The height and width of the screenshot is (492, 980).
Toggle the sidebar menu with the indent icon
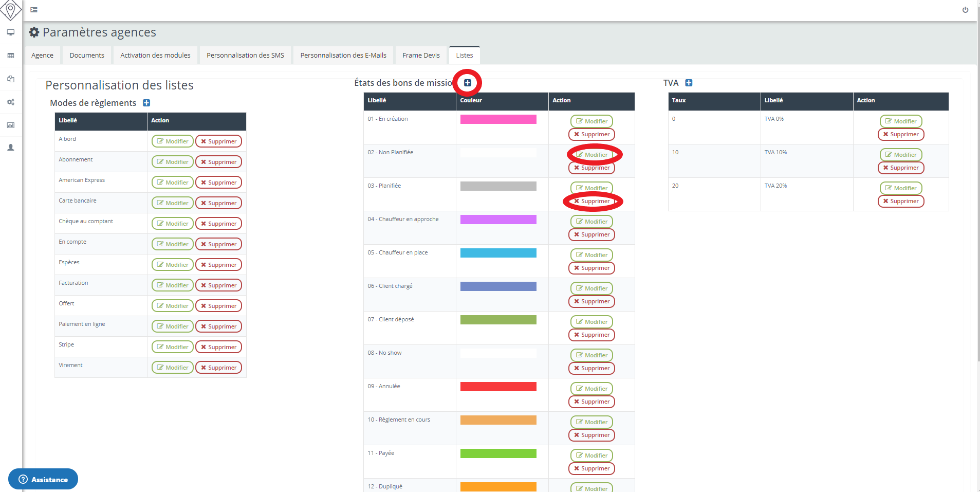point(34,10)
